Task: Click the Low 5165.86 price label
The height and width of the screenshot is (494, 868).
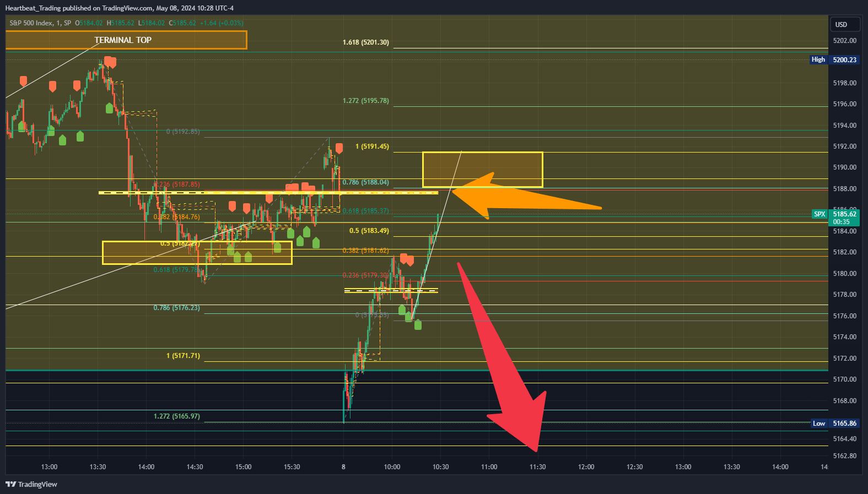Action: pyautogui.click(x=835, y=424)
